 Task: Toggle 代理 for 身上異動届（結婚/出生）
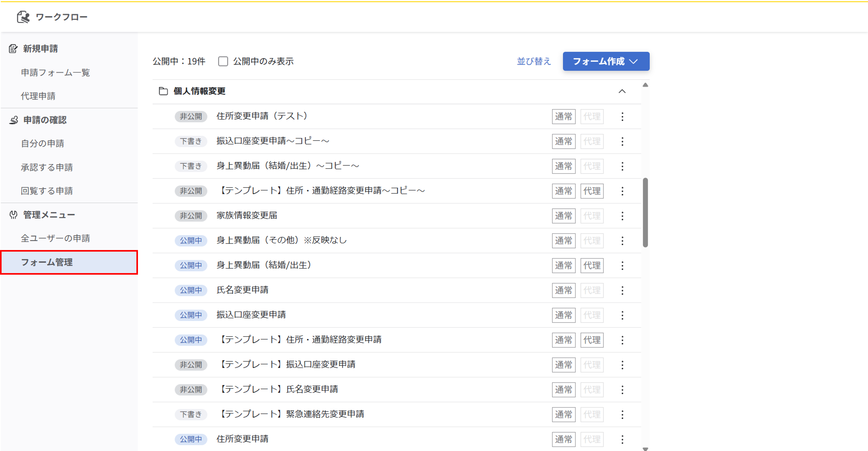click(592, 265)
